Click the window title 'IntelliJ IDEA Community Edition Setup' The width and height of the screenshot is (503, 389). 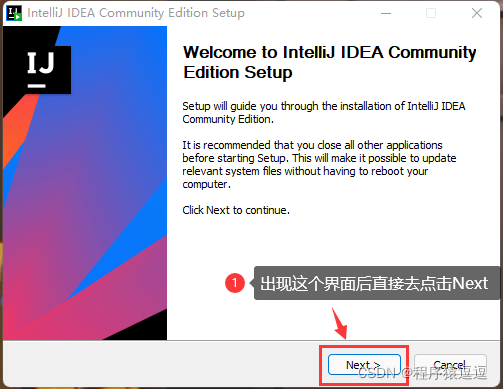coord(136,13)
